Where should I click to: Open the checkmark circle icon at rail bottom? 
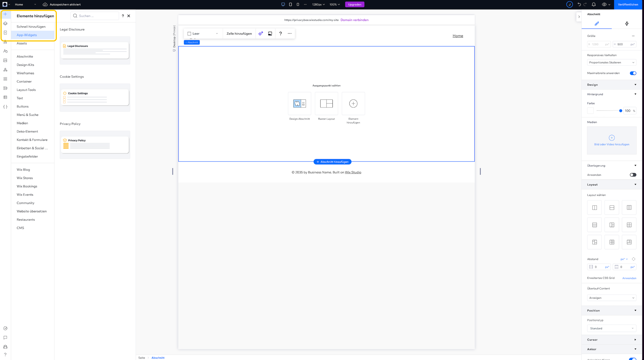tap(5, 328)
